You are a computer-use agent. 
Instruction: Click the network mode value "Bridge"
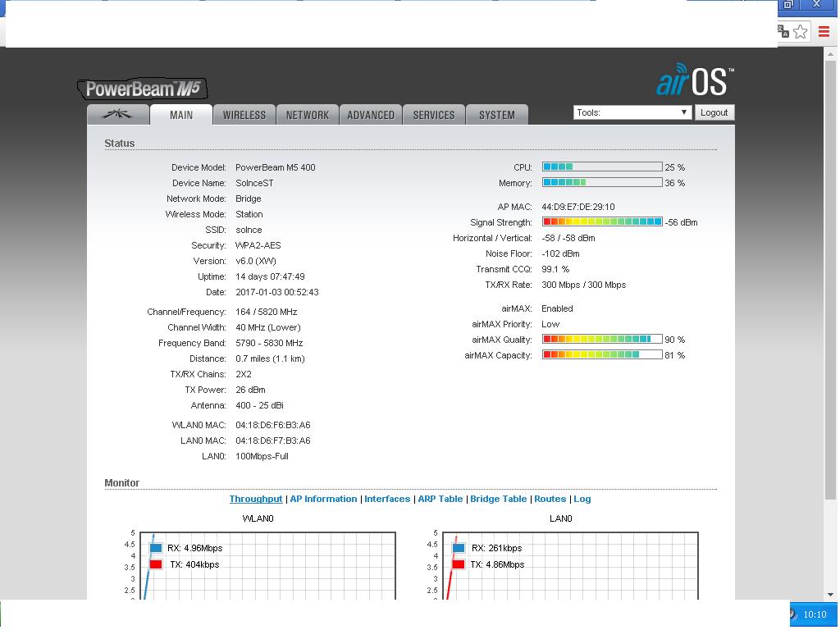tap(248, 199)
